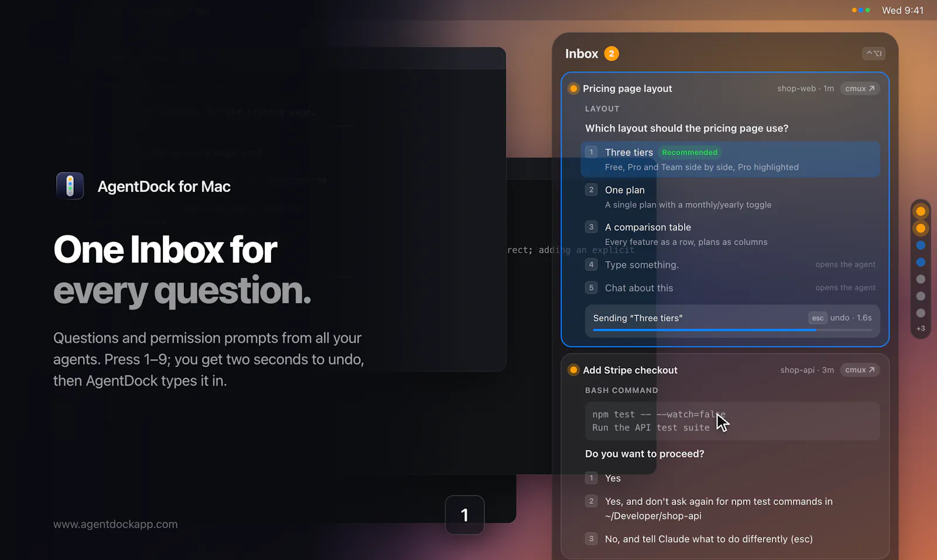The width and height of the screenshot is (937, 560).
Task: Click the number 3 key badge beside A comparison table
Action: pos(591,227)
